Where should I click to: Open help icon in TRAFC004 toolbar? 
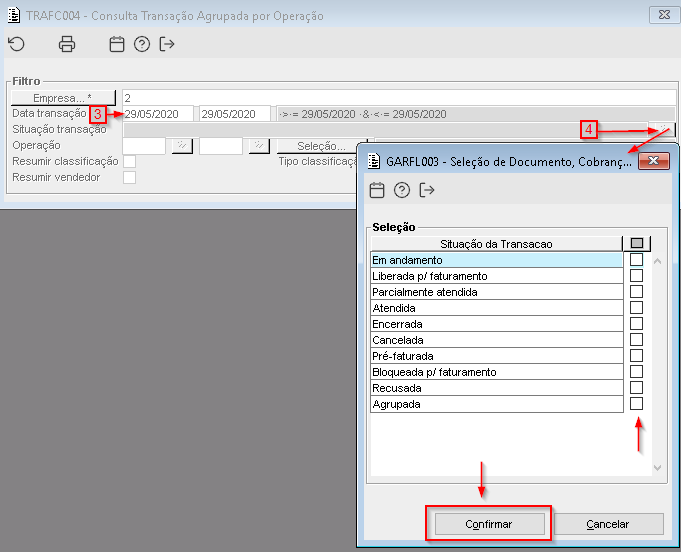(x=142, y=44)
